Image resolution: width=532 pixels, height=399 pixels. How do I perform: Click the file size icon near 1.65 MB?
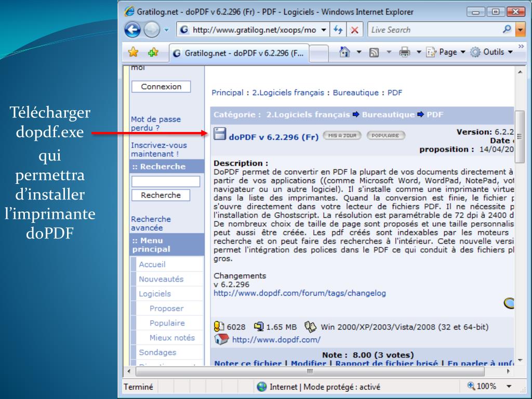coord(259,326)
